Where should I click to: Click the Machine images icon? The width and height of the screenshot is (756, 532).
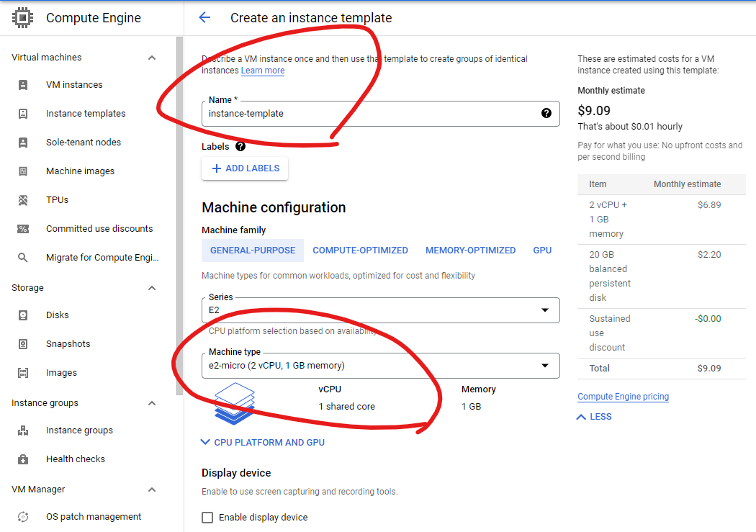[22, 171]
